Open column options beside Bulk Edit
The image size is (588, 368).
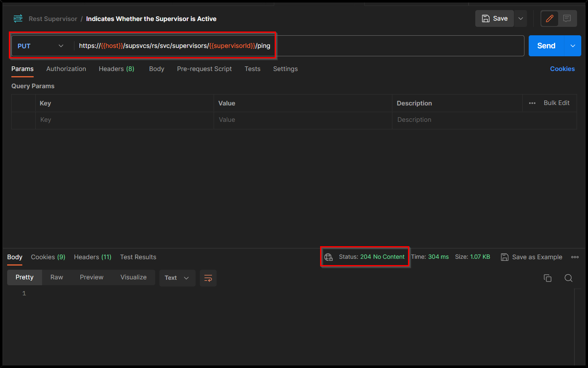click(x=532, y=103)
